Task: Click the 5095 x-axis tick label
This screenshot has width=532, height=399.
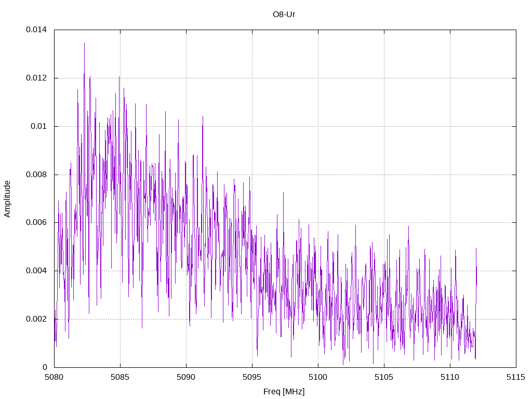Action: [x=252, y=377]
